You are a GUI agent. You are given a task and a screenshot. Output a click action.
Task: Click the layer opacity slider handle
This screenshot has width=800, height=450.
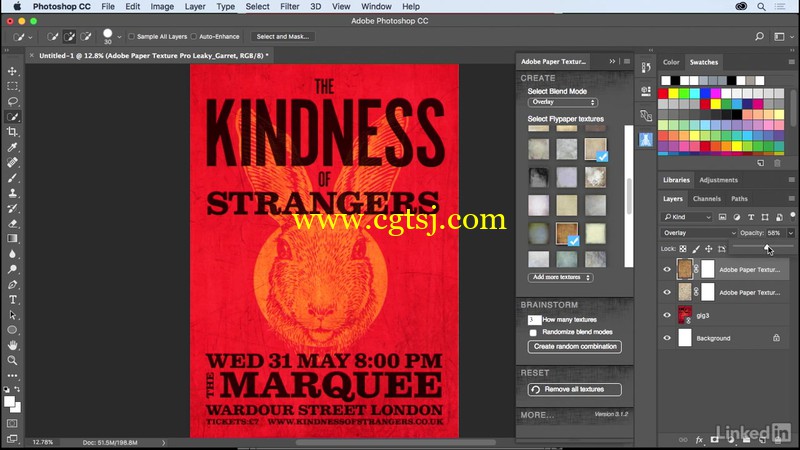767,247
